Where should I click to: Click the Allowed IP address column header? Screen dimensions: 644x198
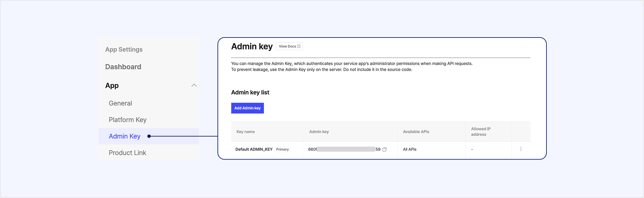pyautogui.click(x=480, y=131)
